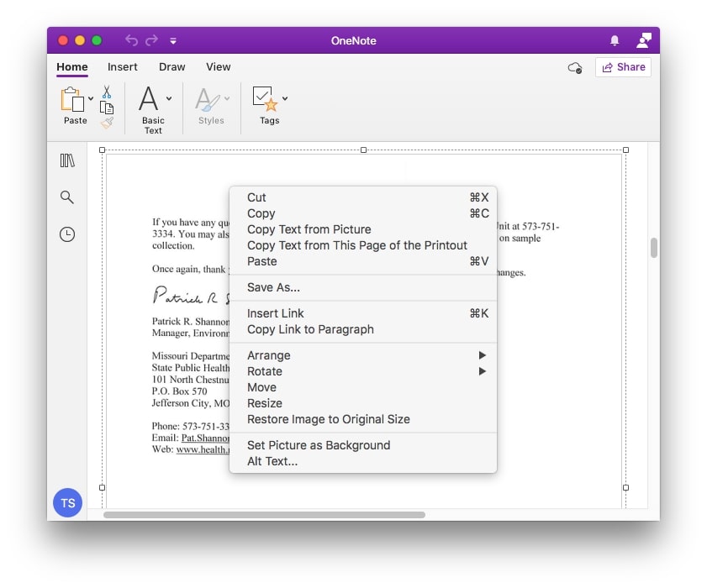Click the Share button
Image resolution: width=707 pixels, height=588 pixels.
623,67
